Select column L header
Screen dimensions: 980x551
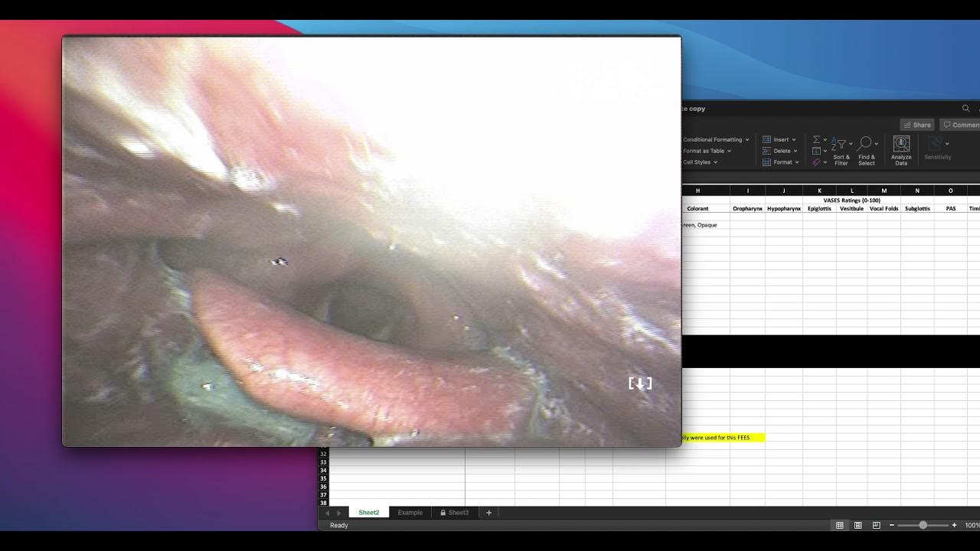(851, 191)
